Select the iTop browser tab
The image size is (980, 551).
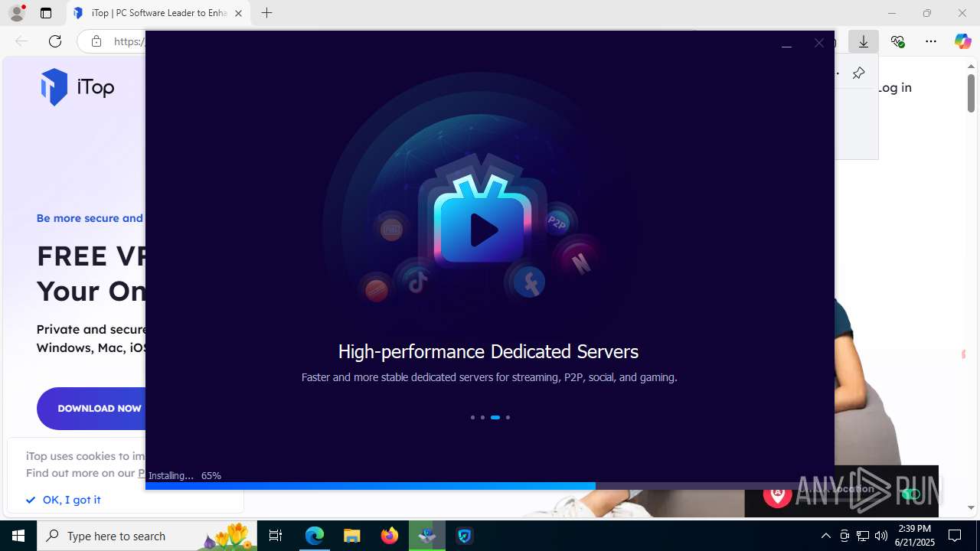click(159, 13)
